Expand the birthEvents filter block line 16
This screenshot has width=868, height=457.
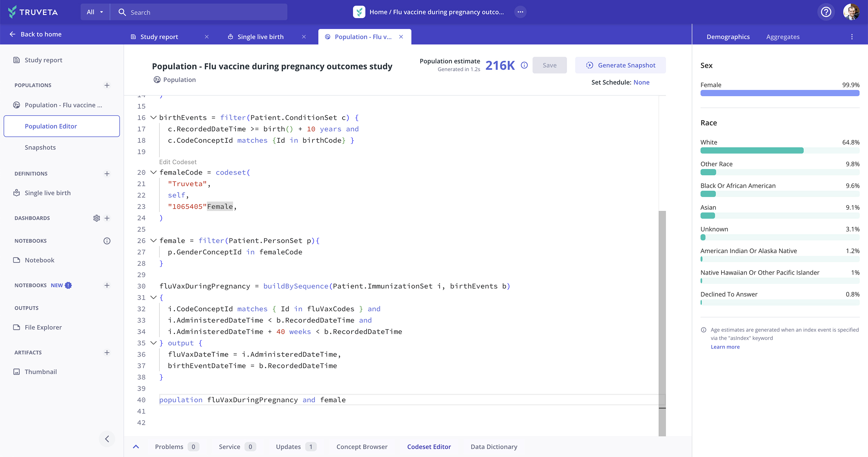(153, 118)
